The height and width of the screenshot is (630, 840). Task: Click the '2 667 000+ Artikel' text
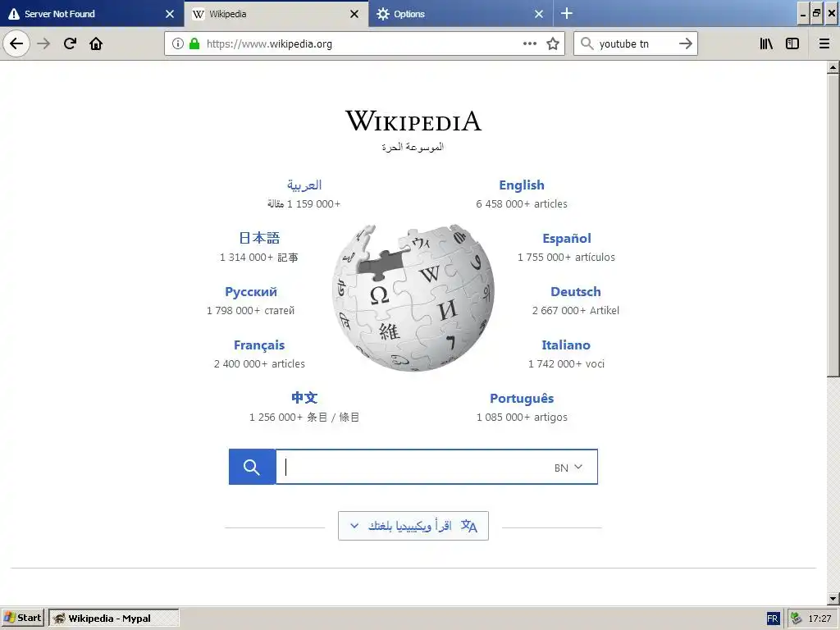[x=576, y=311]
